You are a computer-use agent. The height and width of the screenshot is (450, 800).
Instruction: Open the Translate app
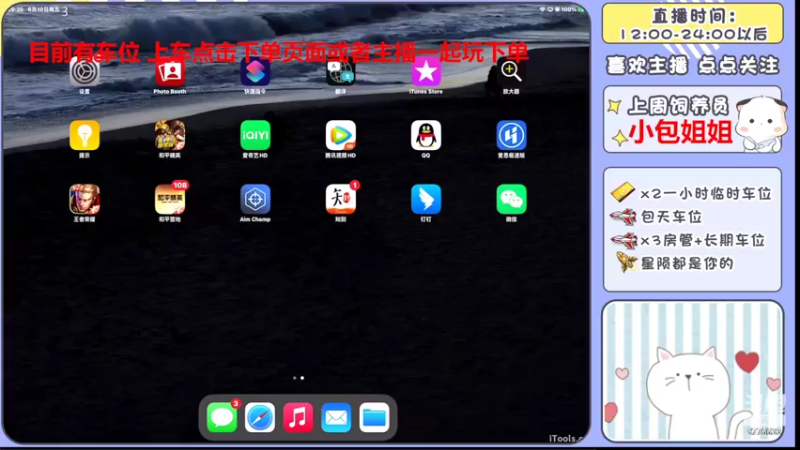tap(340, 71)
